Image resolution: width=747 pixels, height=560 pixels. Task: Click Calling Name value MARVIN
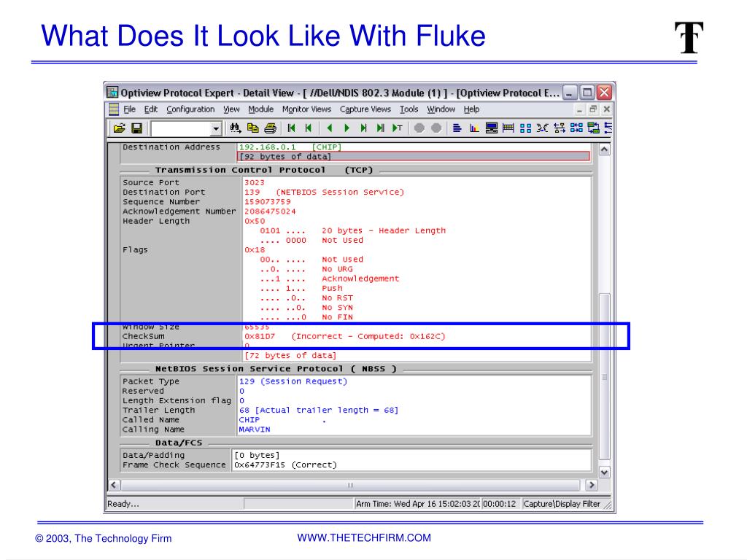[x=255, y=429]
